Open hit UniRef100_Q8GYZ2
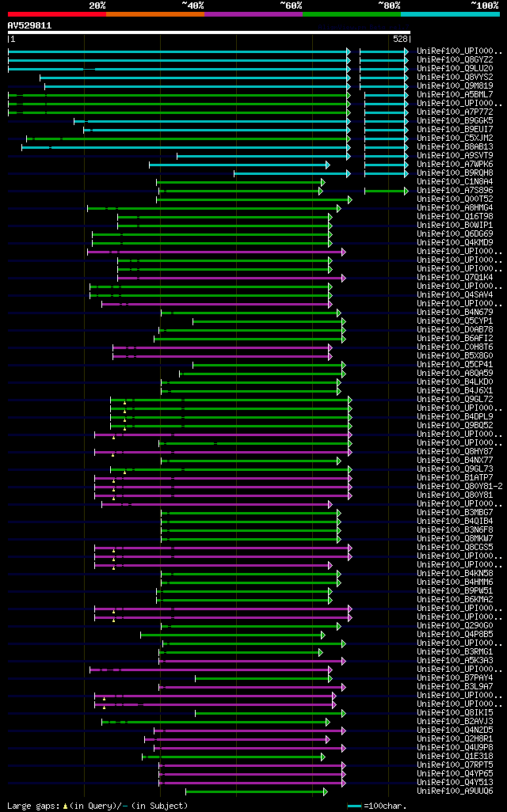Image resolution: width=507 pixels, height=812 pixels. [456, 60]
